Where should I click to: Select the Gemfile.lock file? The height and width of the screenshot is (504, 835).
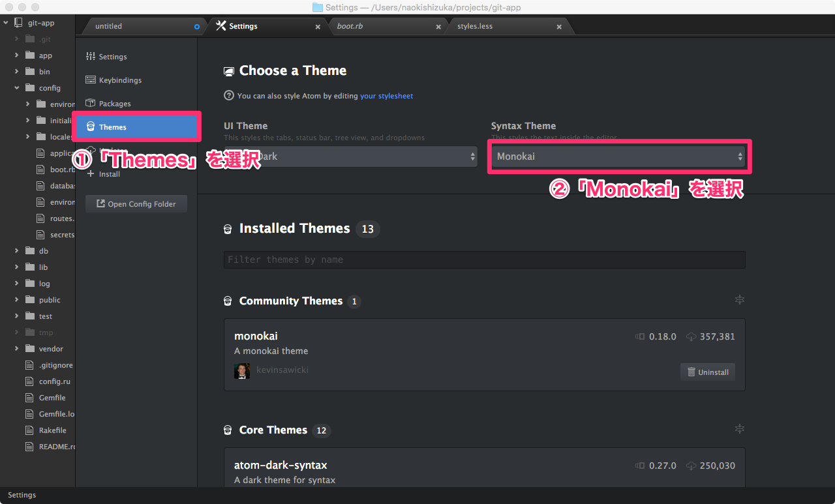[57, 414]
